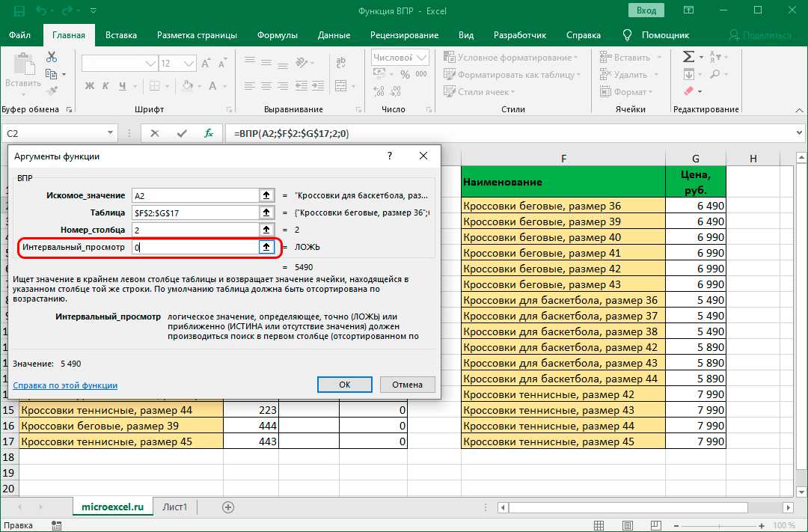Click range selector arrow beside Таблица field

266,213
